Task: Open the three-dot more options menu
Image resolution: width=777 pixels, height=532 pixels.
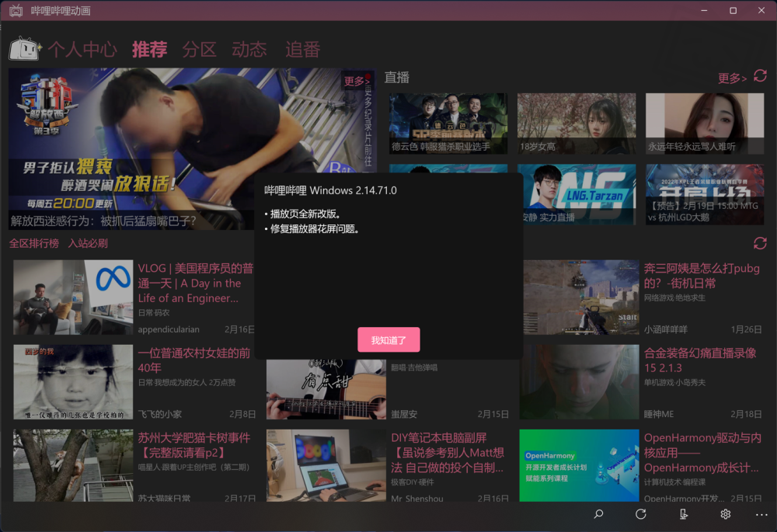Action: coord(761,515)
